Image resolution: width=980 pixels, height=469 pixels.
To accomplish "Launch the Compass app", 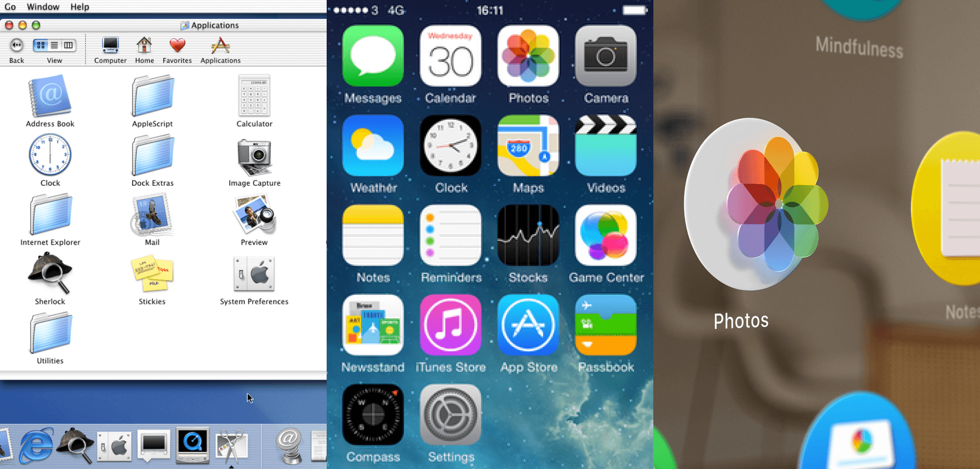I will tap(373, 415).
